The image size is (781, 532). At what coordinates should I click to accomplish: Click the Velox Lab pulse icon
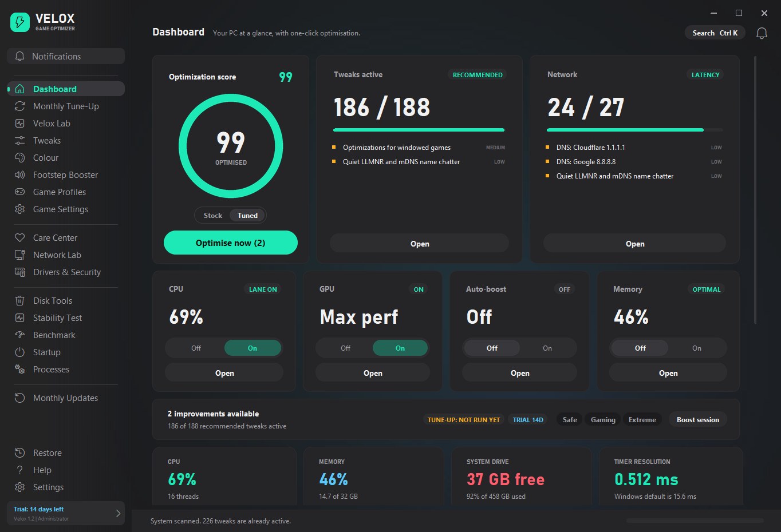19,124
